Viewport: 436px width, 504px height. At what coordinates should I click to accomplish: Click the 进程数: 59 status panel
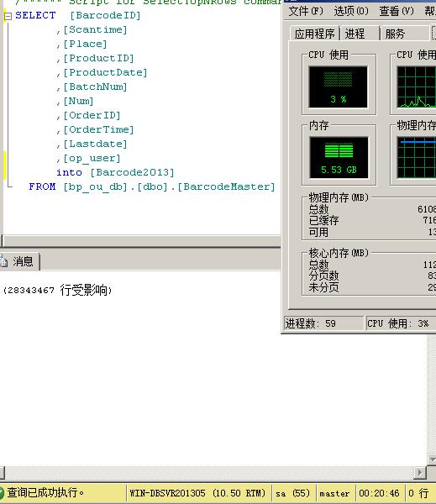323,323
